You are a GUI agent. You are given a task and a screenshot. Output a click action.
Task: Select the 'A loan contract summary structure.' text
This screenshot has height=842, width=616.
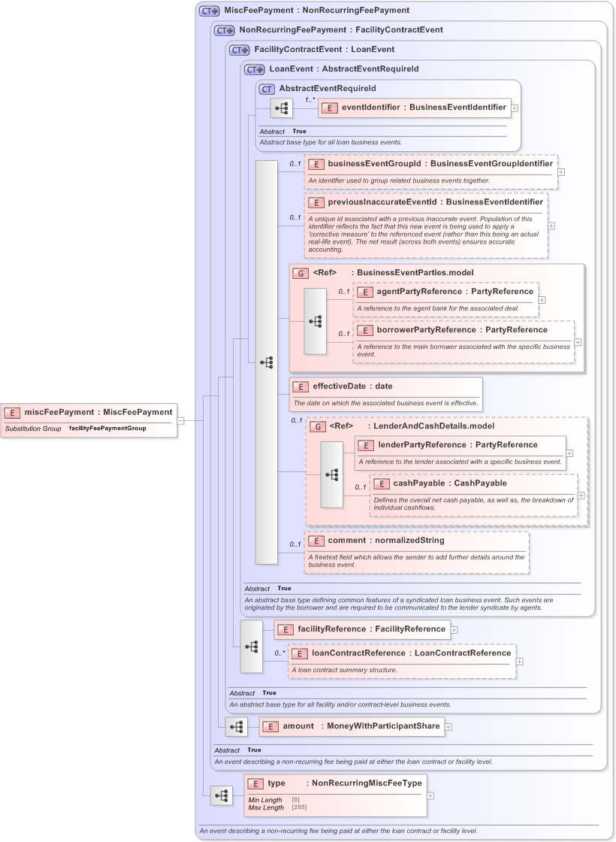pyautogui.click(x=345, y=670)
